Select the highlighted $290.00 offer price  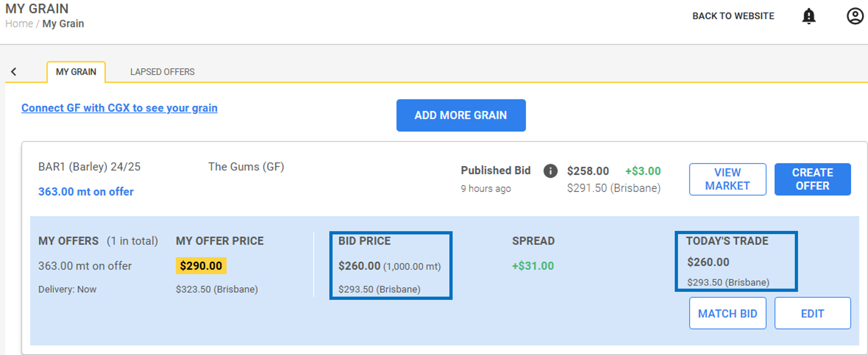click(x=201, y=266)
